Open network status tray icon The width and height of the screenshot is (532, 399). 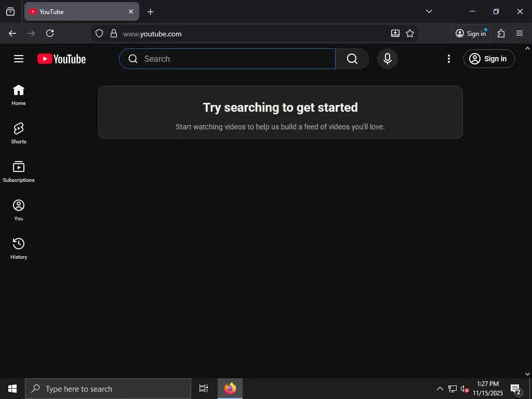coord(453,389)
